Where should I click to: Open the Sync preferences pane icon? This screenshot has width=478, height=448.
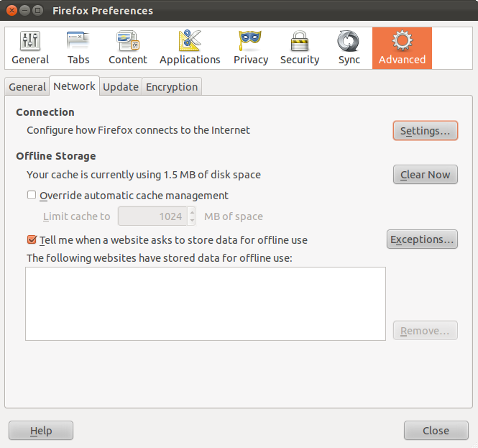point(349,48)
